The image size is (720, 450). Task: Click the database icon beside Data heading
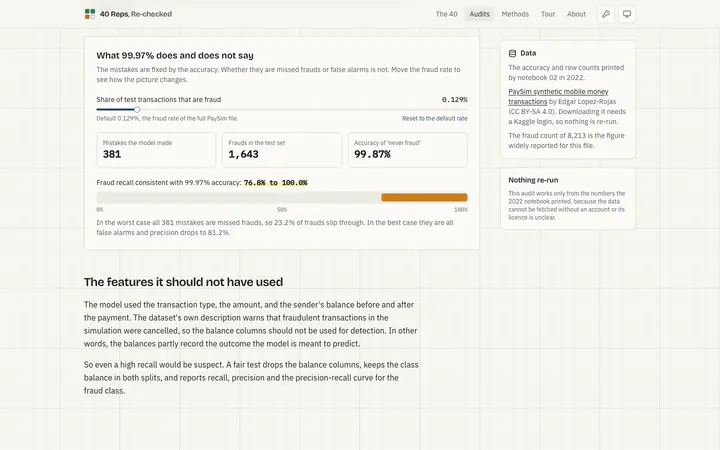[512, 53]
